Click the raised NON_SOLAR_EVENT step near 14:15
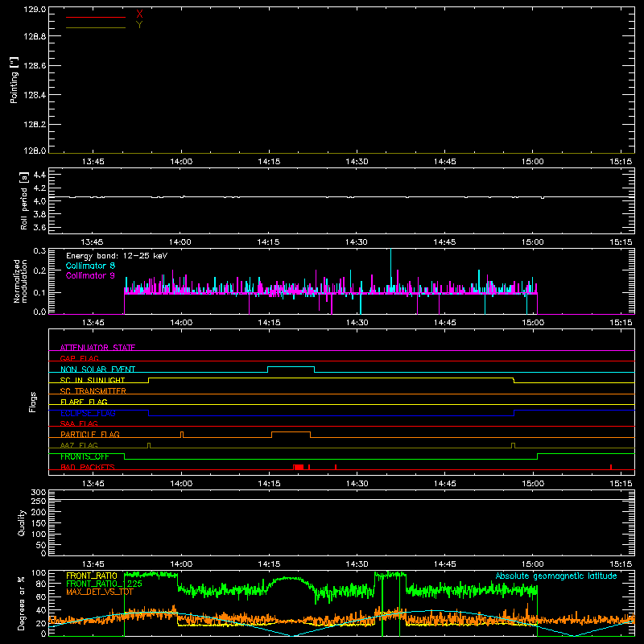This screenshot has height=644, width=644. tap(291, 367)
